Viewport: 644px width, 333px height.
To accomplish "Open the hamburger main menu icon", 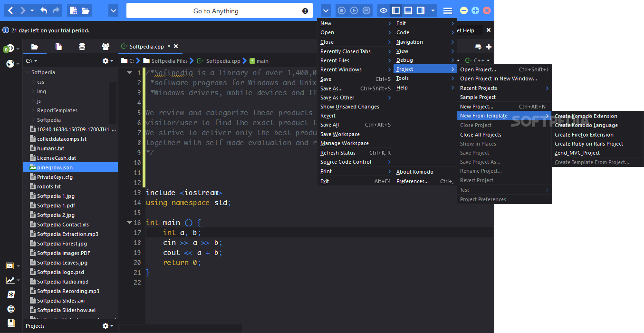I will (448, 10).
